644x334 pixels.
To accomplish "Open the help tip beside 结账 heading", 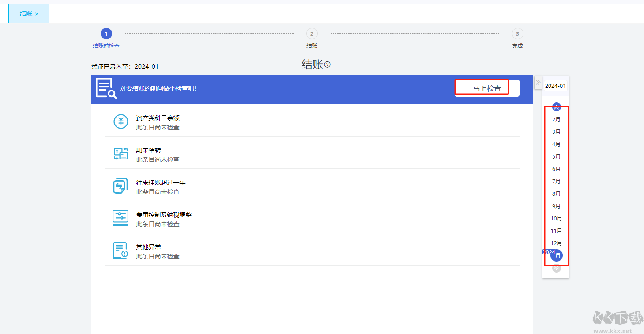I will (327, 65).
